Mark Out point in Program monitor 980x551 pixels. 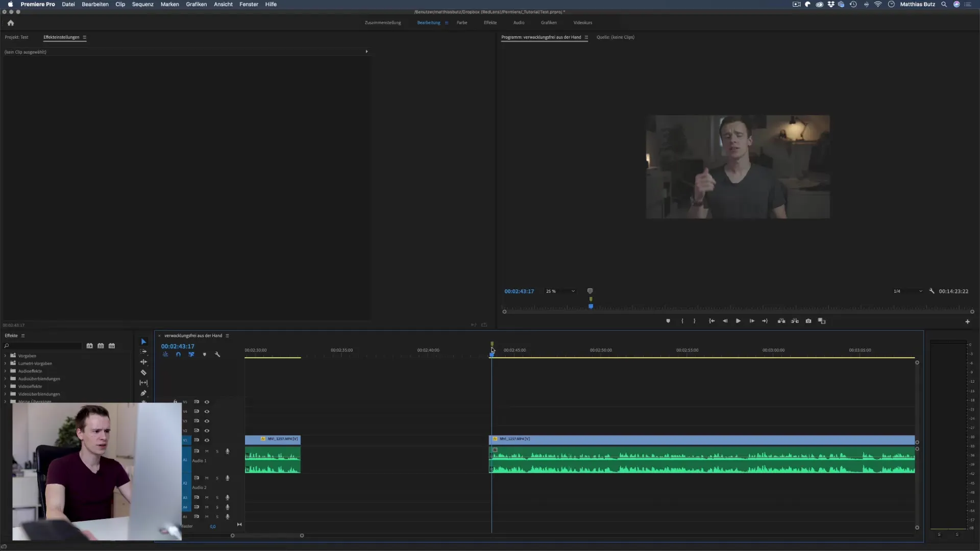tap(694, 321)
